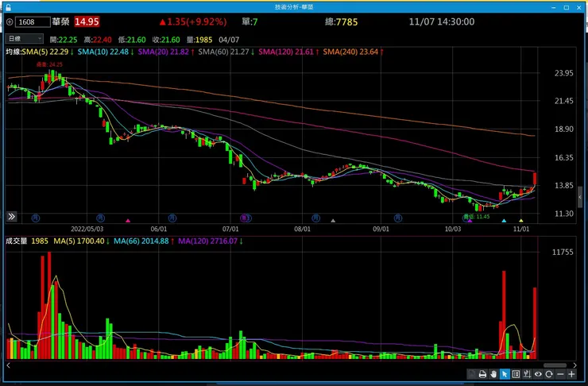Click the 23.95 price axis label
The height and width of the screenshot is (386, 588).
tap(564, 73)
